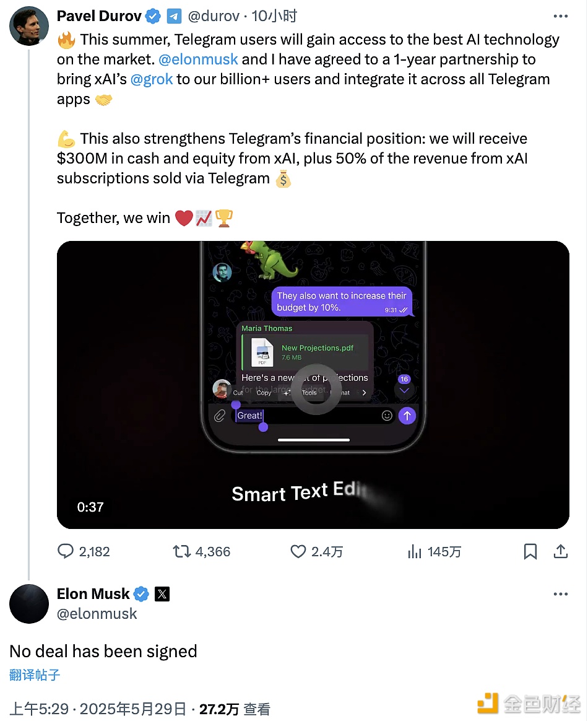
Task: Click the reply comment icon
Action: (66, 551)
